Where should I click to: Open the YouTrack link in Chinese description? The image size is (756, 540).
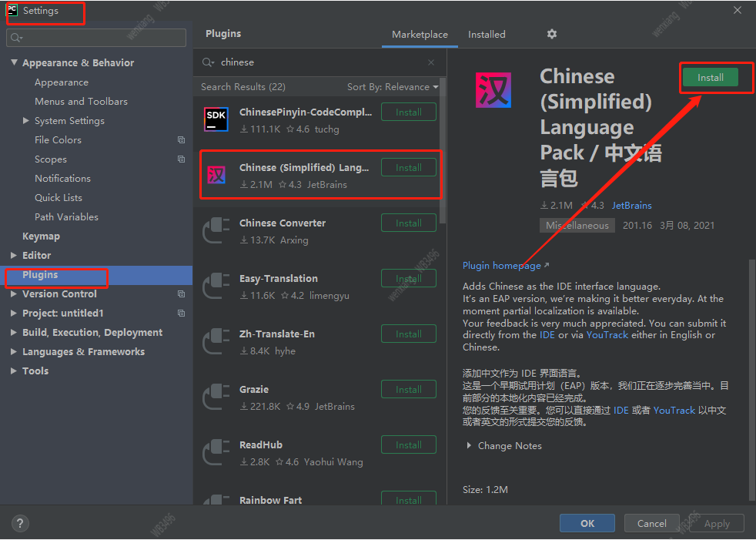(x=674, y=410)
